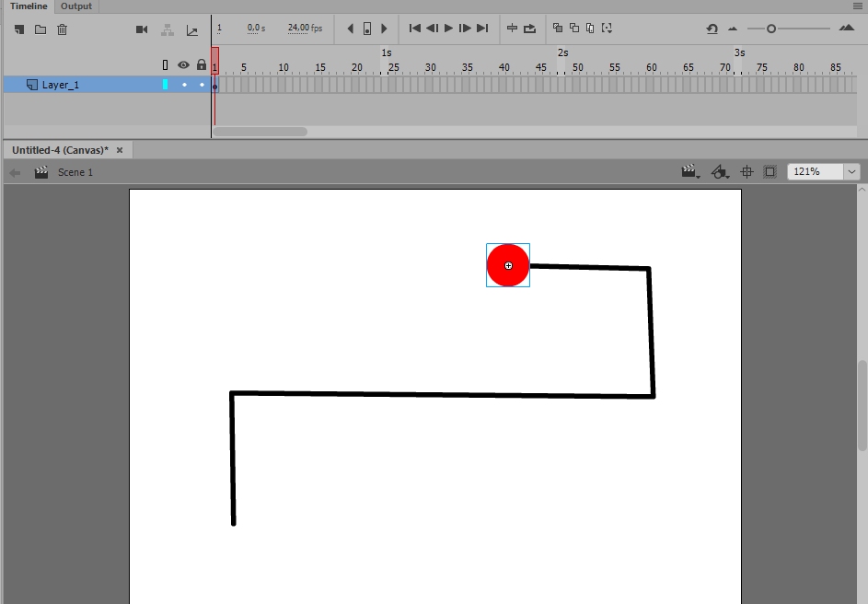Click the Scene 1 breadcrumb
Viewport: 868px width, 604px height.
pos(75,172)
